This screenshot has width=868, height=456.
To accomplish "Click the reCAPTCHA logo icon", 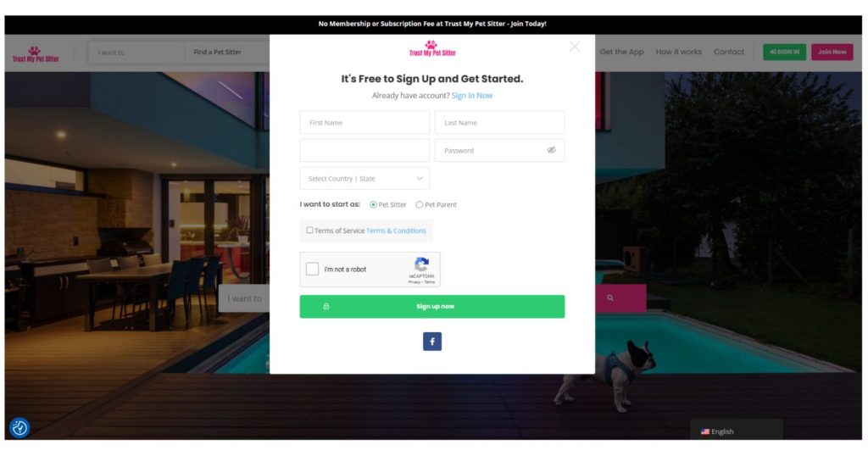I will click(422, 264).
